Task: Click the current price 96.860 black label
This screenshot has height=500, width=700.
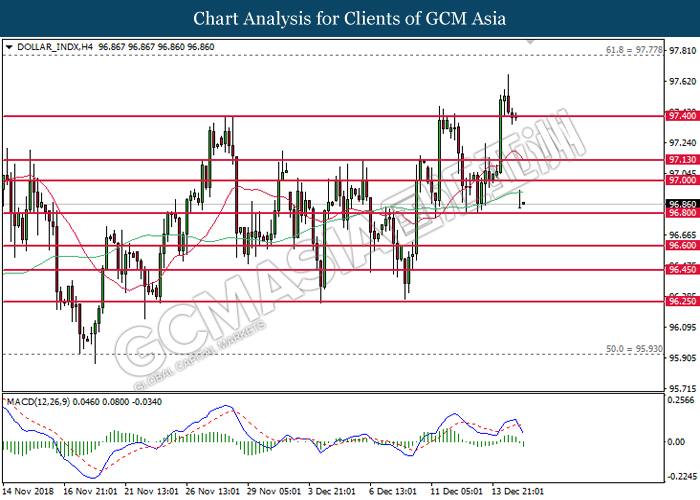Action: pyautogui.click(x=682, y=204)
